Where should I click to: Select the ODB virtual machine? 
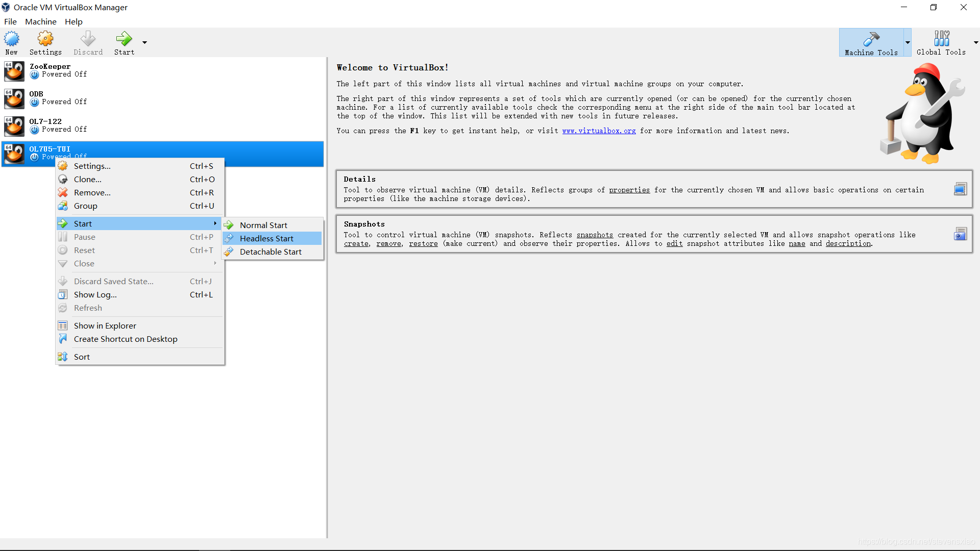(x=162, y=98)
